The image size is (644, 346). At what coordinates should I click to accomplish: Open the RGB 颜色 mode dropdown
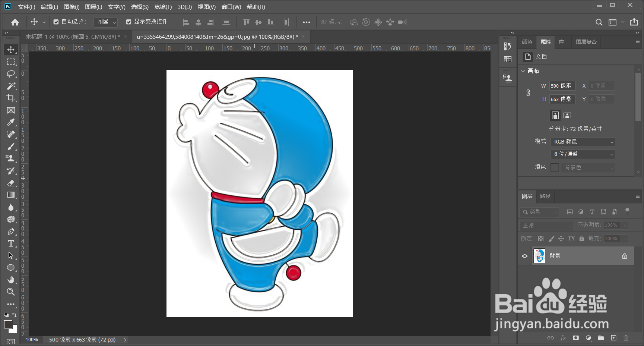point(583,142)
